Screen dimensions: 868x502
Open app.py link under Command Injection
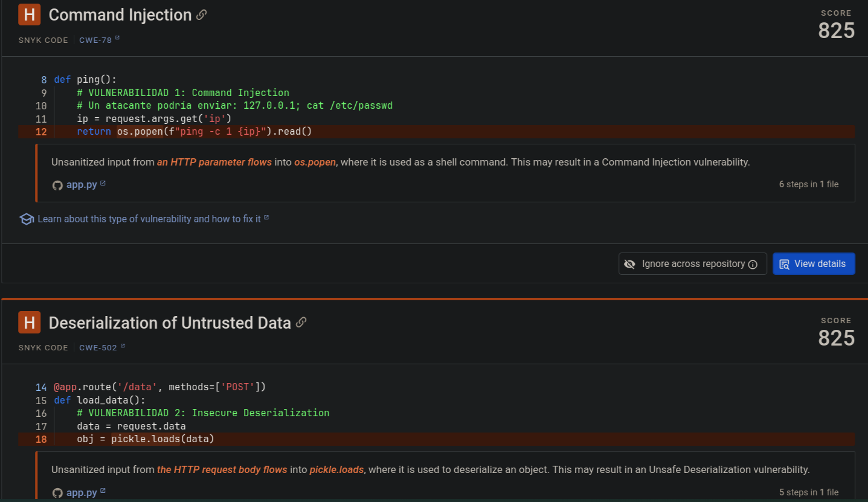82,185
